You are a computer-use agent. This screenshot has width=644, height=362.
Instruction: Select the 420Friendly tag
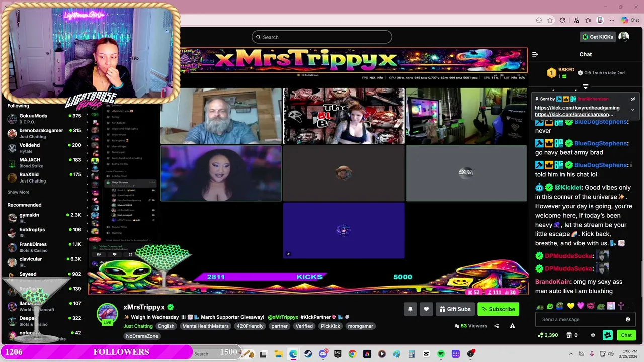(250, 326)
